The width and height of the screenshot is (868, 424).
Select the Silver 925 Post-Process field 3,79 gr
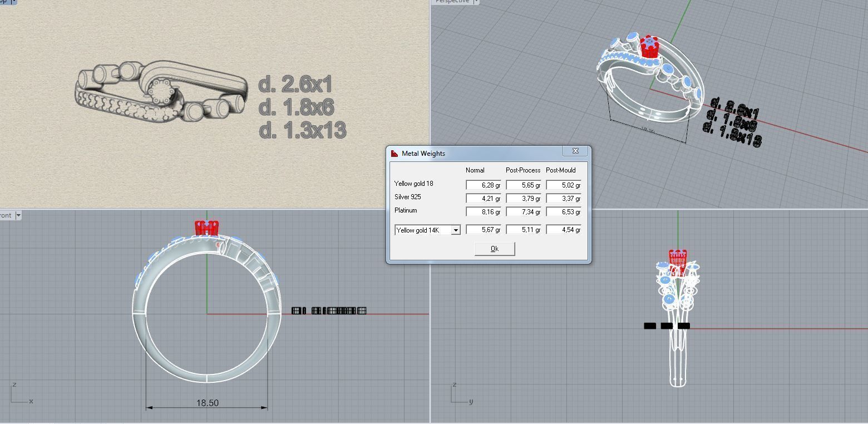pos(524,198)
